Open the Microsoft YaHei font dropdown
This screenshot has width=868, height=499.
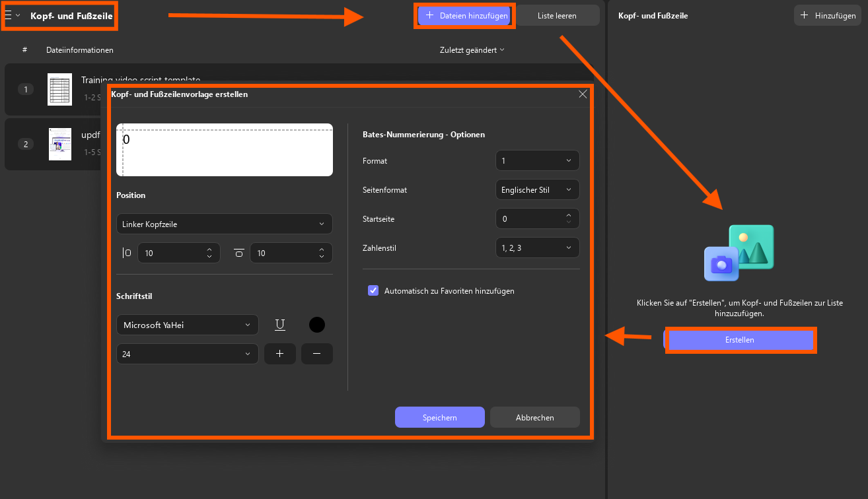(188, 325)
